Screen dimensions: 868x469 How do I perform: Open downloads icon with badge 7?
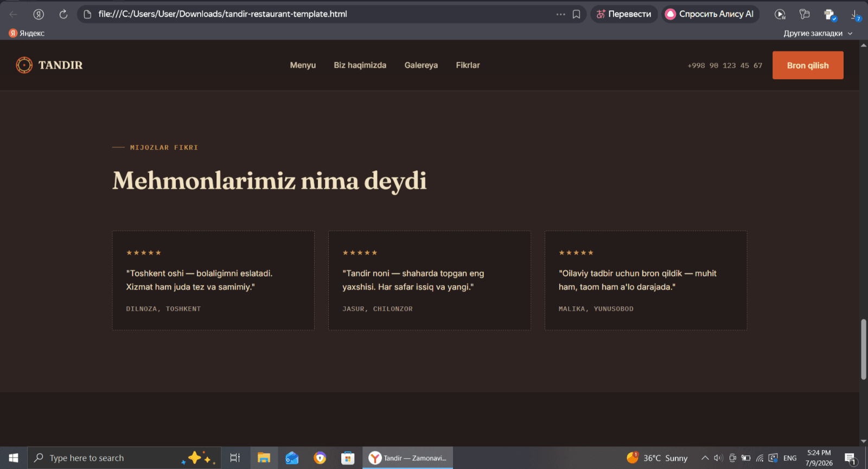(855, 15)
